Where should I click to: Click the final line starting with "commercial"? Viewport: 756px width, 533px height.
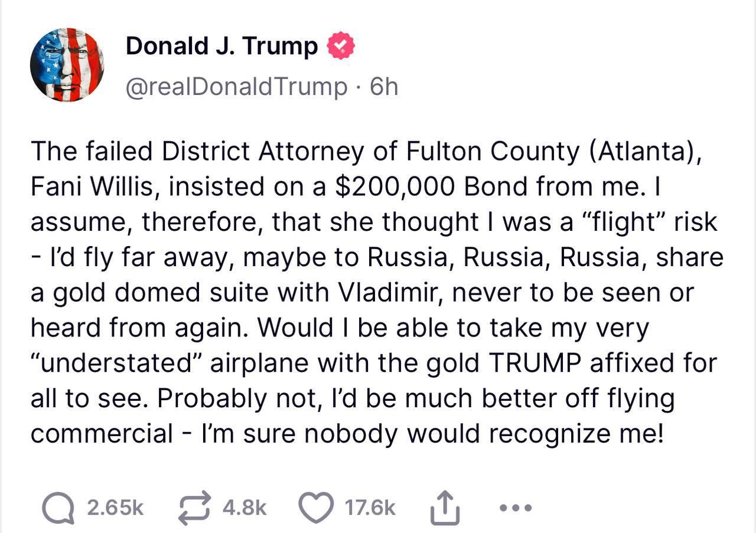[347, 434]
